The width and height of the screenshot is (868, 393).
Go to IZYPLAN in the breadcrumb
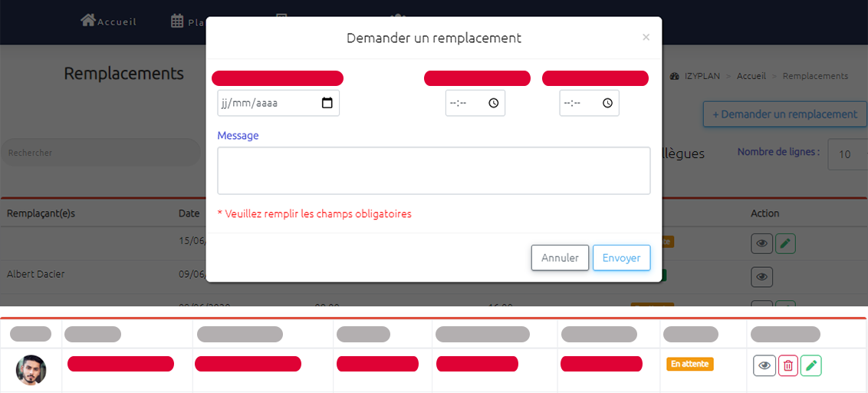click(x=701, y=76)
